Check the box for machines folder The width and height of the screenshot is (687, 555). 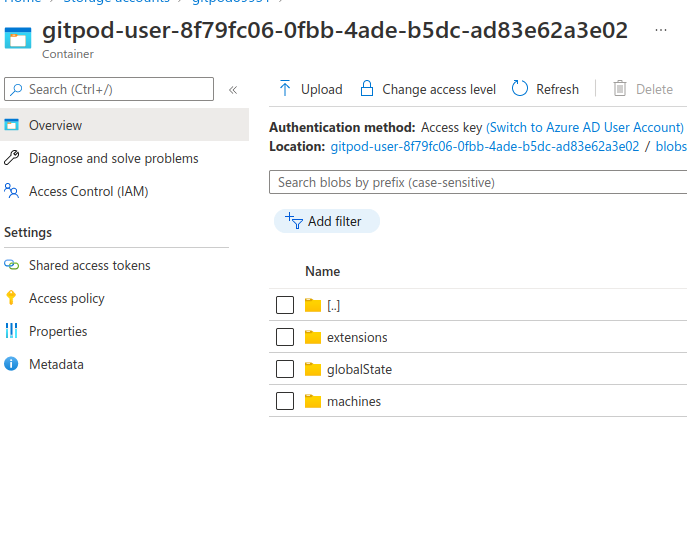point(285,401)
